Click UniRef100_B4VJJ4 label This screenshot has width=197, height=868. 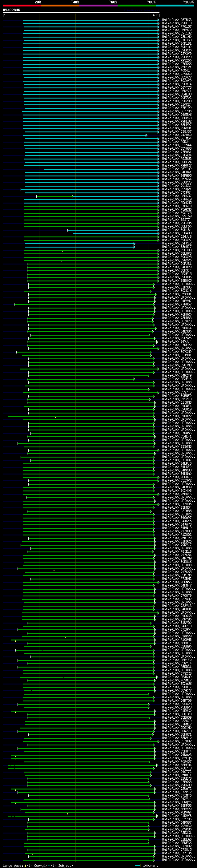(x=177, y=342)
